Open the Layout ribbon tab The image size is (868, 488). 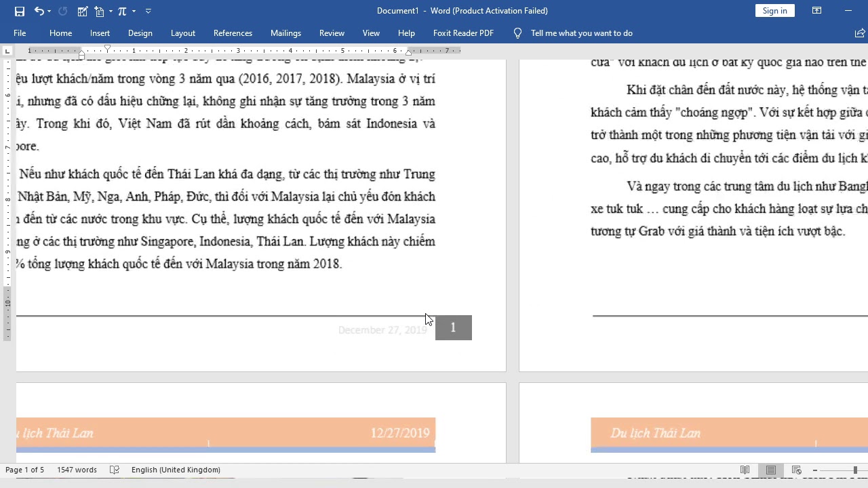tap(183, 33)
